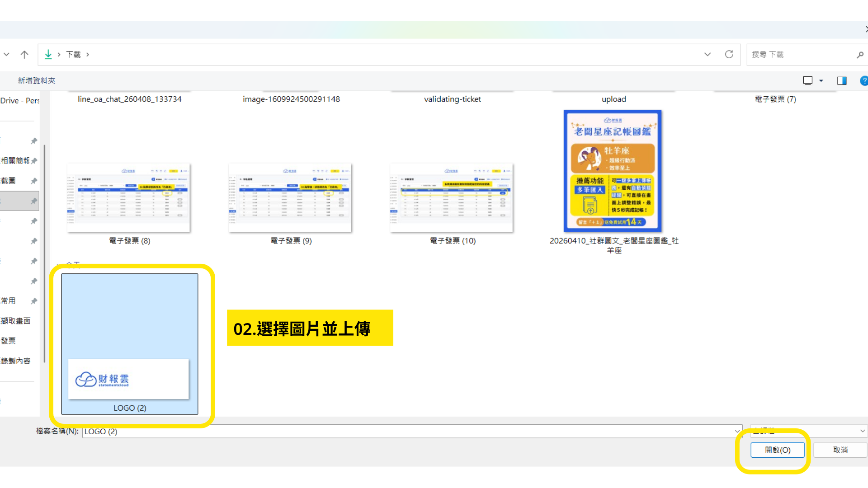Click 新增資料夾 in the toolbar
Viewport: 868px width, 488px height.
click(36, 81)
